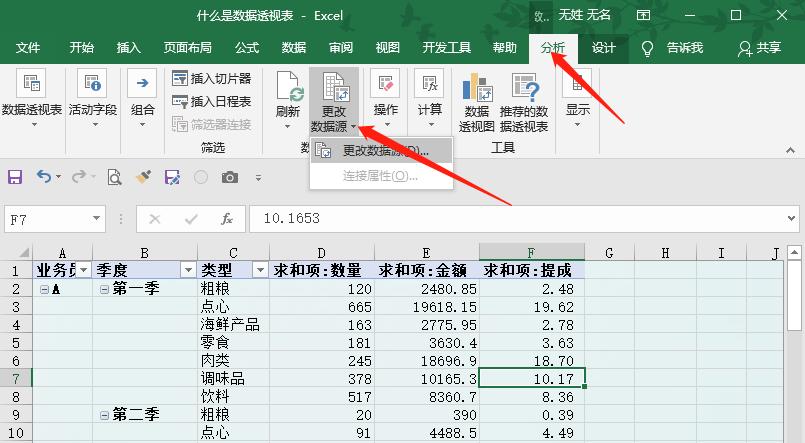Image resolution: width=805 pixels, height=443 pixels.
Task: Select row 5 header
Action: click(x=16, y=342)
